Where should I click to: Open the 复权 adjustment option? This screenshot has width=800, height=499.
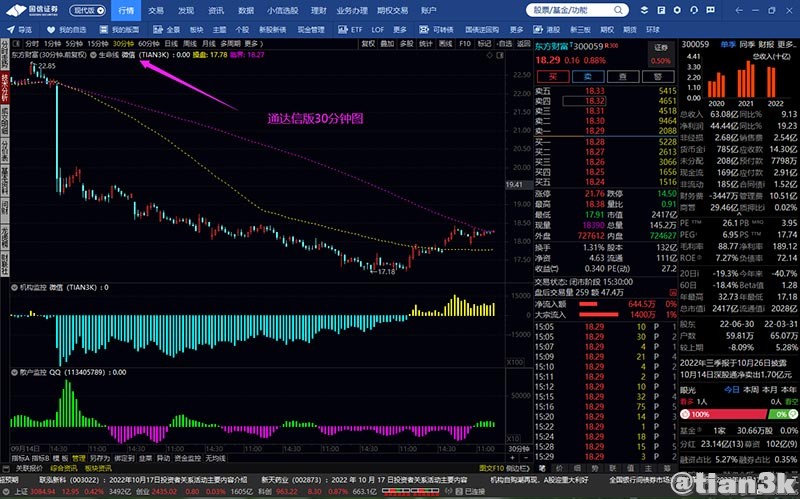[x=368, y=44]
